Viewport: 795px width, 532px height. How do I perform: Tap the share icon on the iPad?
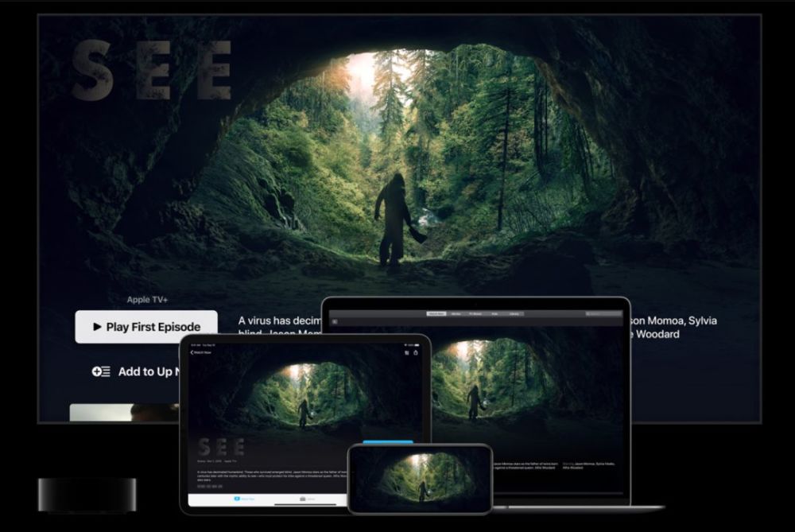(415, 352)
